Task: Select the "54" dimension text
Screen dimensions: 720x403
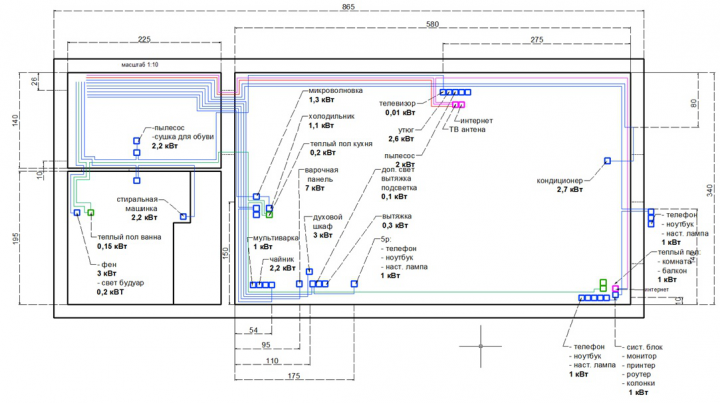Action: [253, 330]
